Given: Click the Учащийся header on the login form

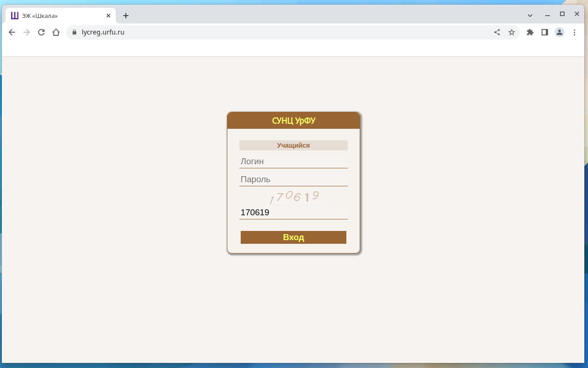Looking at the screenshot, I should (x=293, y=145).
